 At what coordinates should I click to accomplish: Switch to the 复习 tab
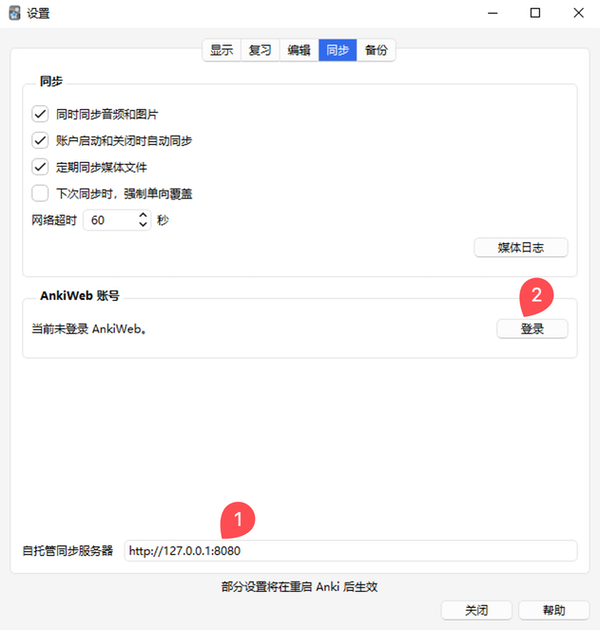tap(260, 50)
